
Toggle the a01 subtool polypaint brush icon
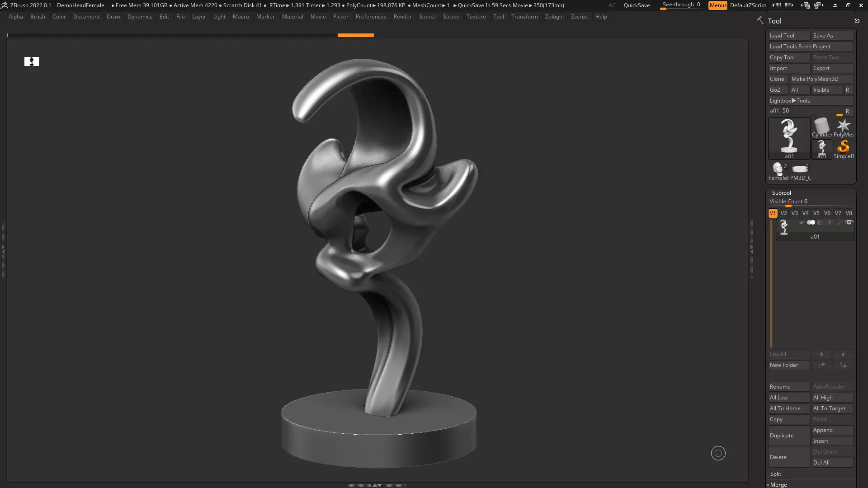click(x=839, y=222)
